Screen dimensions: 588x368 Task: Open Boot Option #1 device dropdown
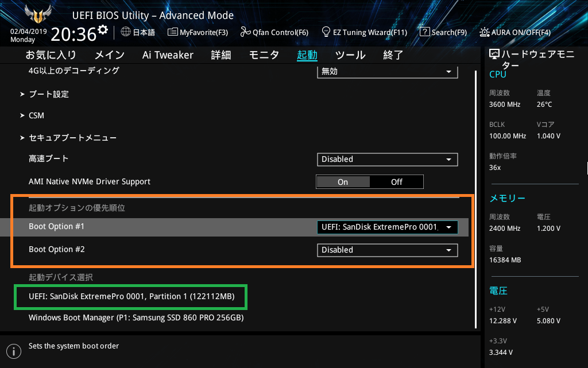tap(388, 227)
